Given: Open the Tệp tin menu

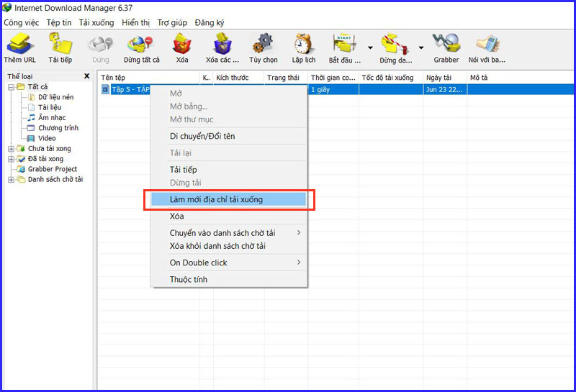Looking at the screenshot, I should pos(59,23).
